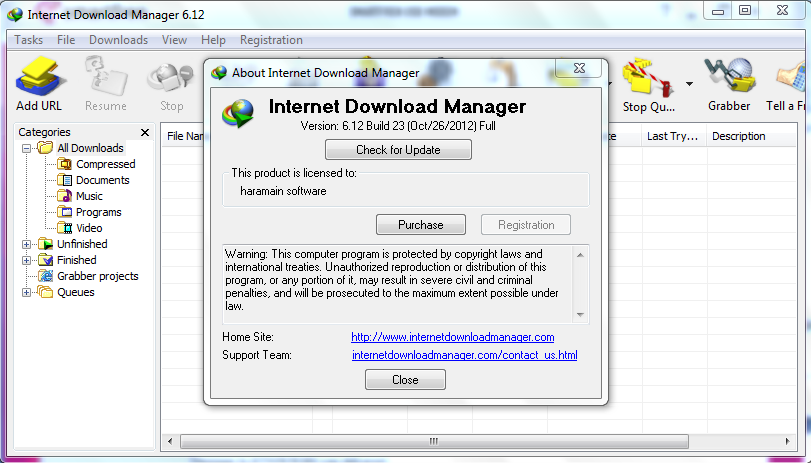
Task: Open the Downloads menu
Action: pos(118,40)
